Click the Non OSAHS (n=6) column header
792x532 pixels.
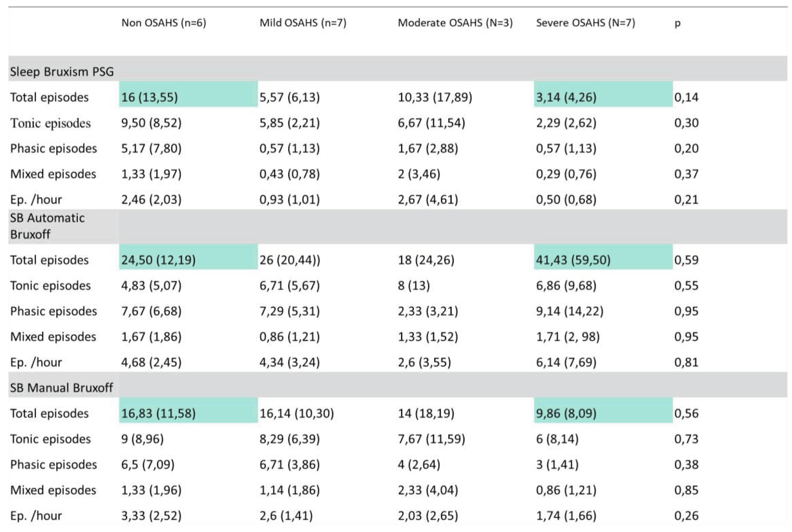click(x=164, y=23)
